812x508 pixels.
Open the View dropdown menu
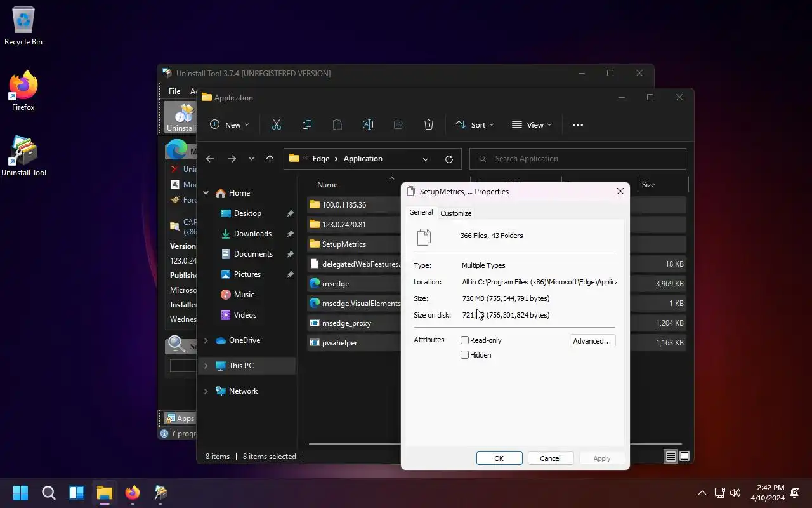(x=532, y=125)
